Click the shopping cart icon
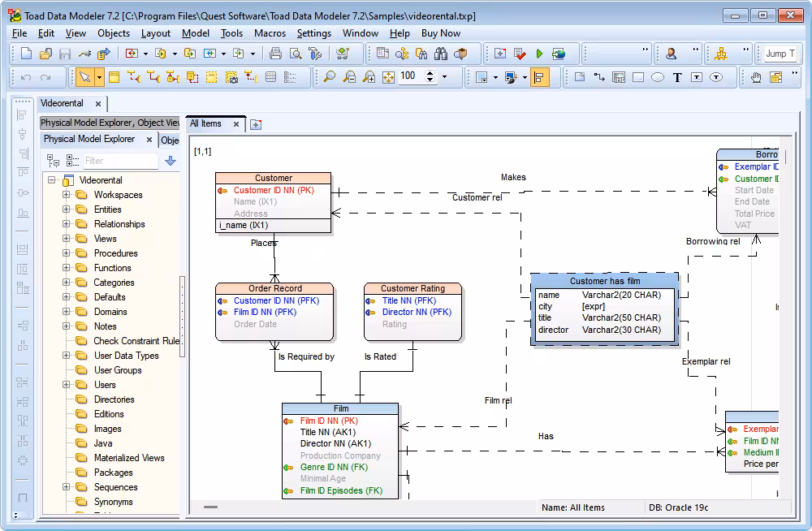 point(343,54)
